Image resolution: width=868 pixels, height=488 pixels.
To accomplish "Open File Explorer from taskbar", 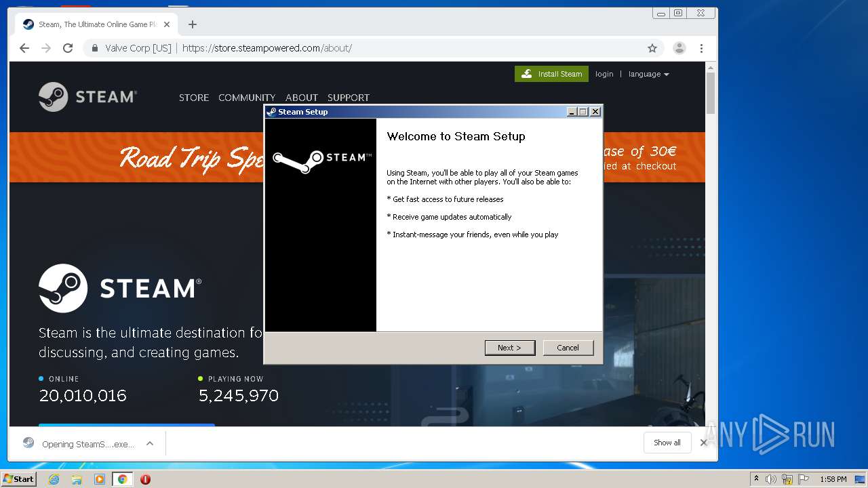I will [77, 479].
